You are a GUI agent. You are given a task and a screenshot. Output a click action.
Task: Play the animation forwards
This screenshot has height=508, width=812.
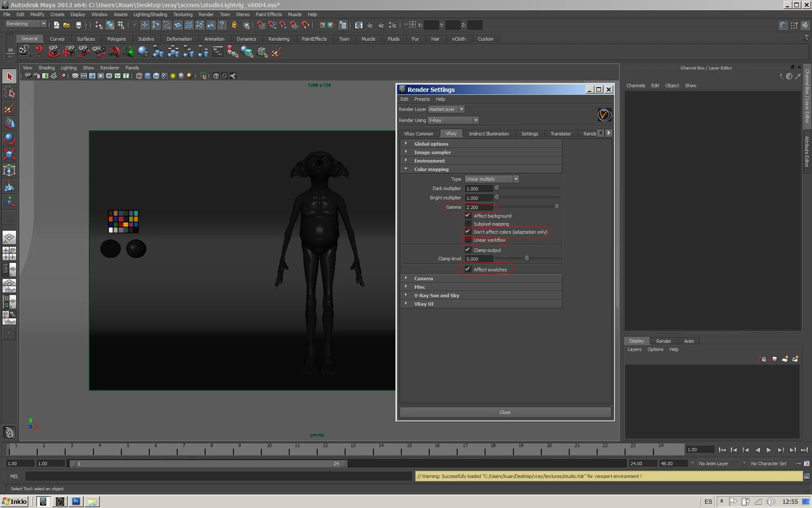[x=769, y=450]
